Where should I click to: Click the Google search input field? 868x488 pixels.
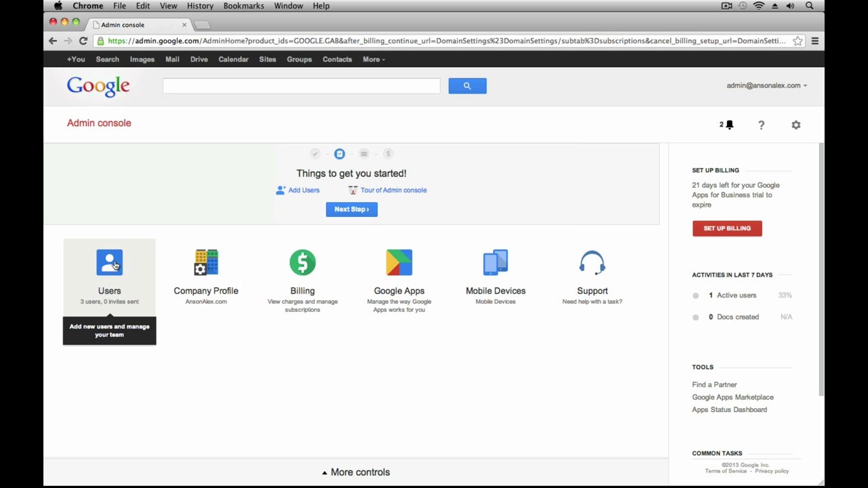(301, 85)
